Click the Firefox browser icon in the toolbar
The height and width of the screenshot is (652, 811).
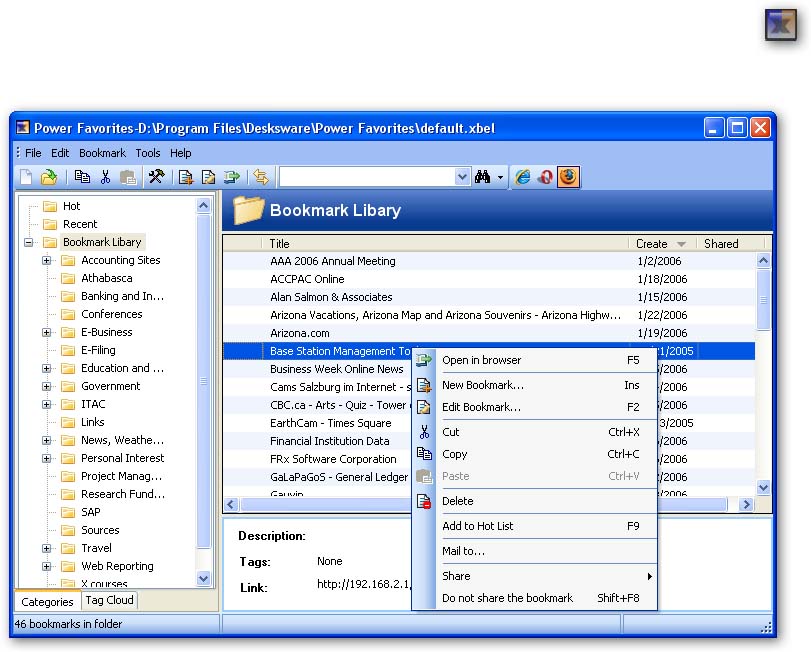click(x=568, y=177)
